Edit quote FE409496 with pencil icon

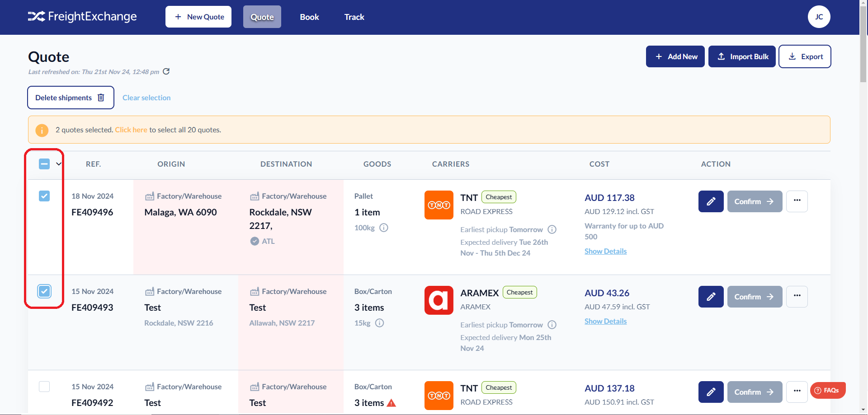click(711, 201)
